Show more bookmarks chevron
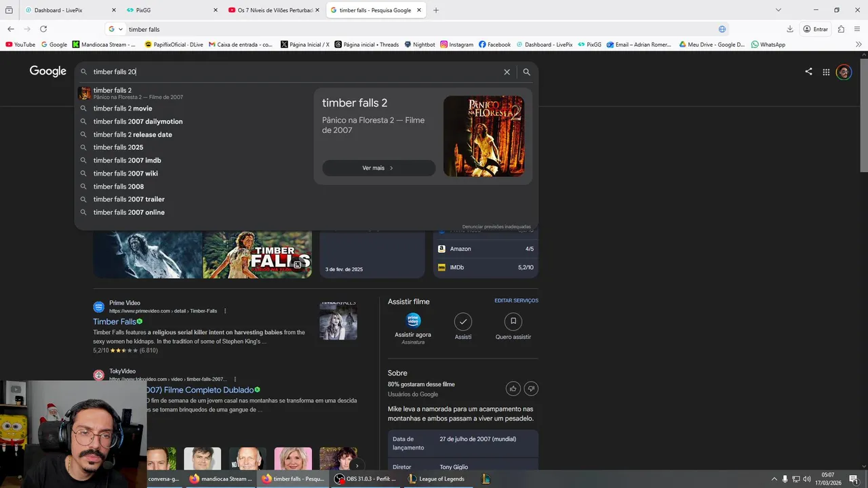 (x=859, y=45)
